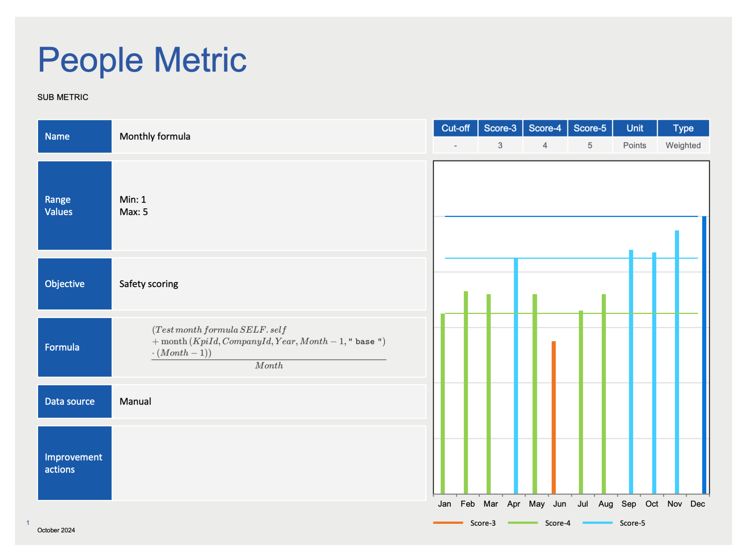747x560 pixels.
Task: Click the Apr axis label
Action: (x=513, y=504)
